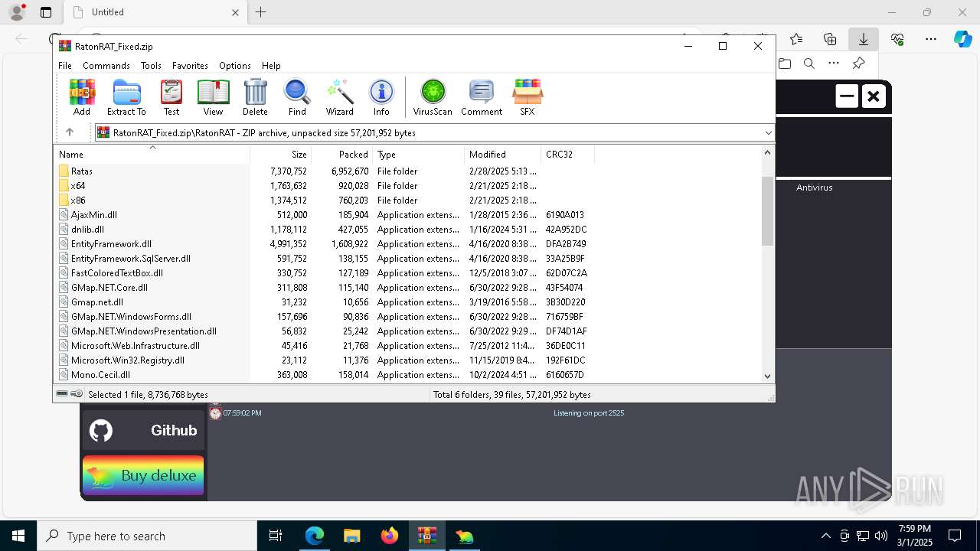Click the Add toolbar icon in WinRAR

82,97
